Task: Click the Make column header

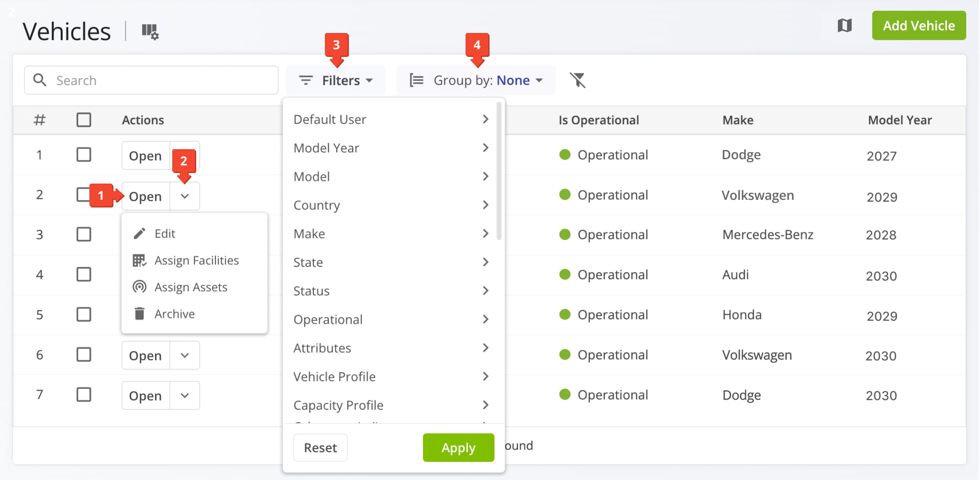Action: [738, 120]
